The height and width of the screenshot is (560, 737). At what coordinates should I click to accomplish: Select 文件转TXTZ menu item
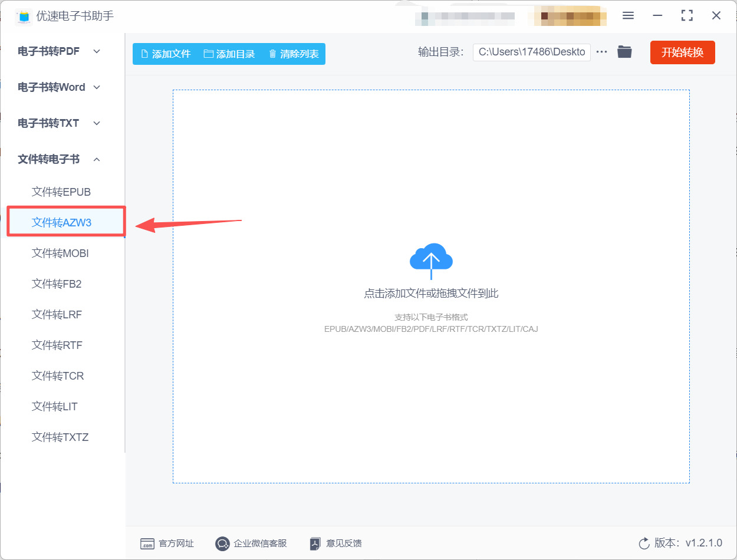click(x=60, y=437)
